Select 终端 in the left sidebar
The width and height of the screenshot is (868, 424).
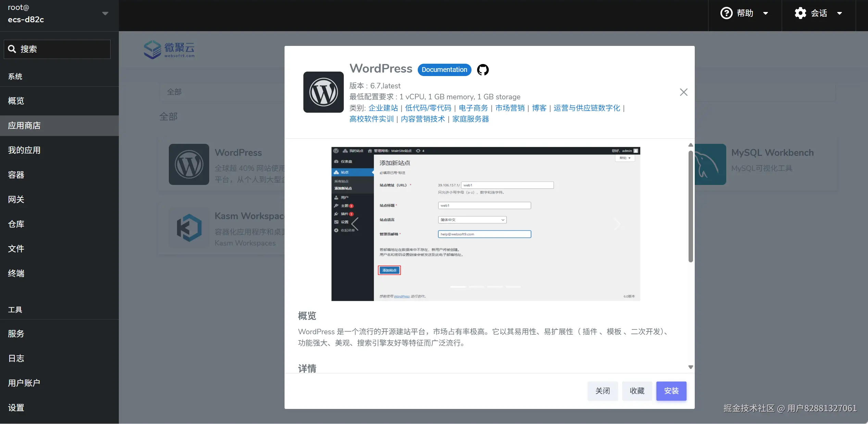[16, 273]
